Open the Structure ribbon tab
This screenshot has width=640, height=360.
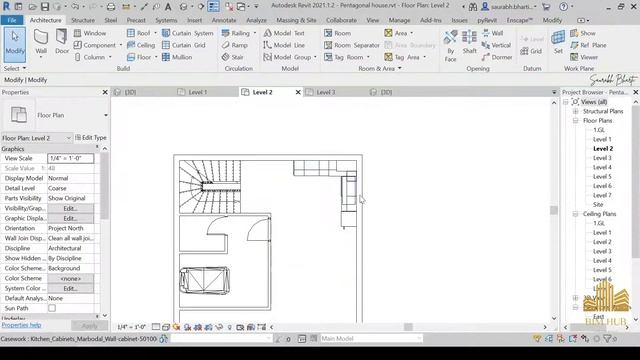(83, 20)
